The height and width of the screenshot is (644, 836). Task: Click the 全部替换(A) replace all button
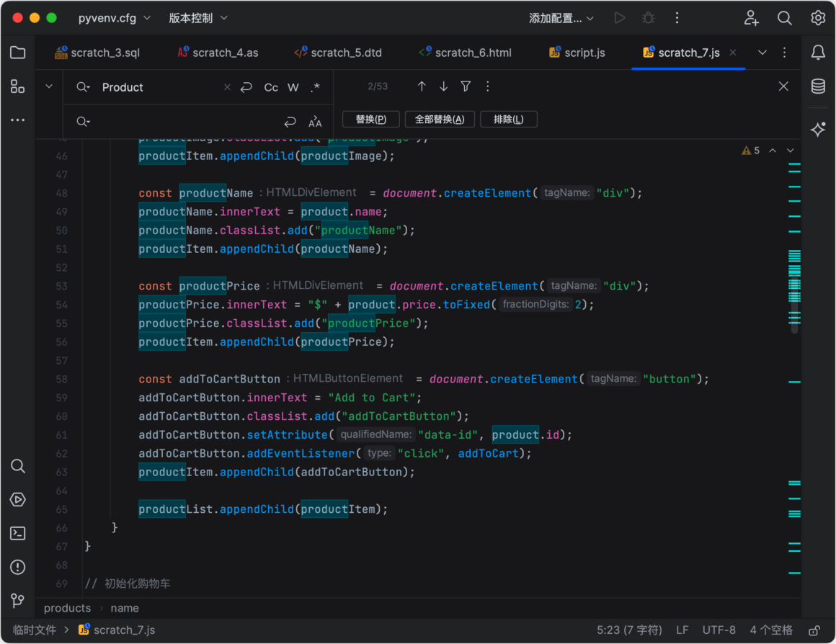point(440,120)
